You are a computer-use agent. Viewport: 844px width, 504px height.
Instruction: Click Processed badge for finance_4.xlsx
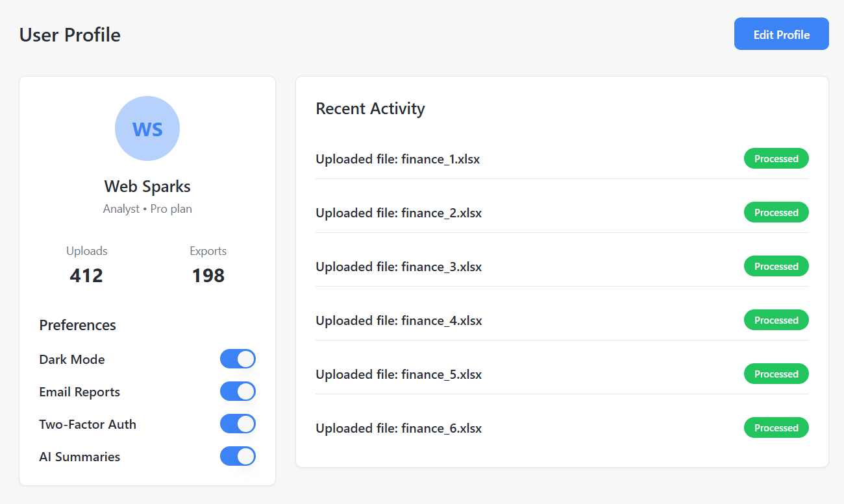[x=776, y=320]
